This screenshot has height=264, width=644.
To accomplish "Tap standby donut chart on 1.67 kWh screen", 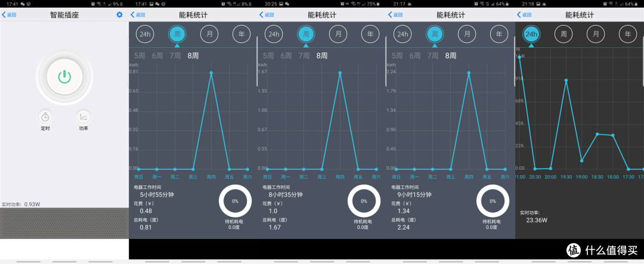I will click(x=364, y=201).
